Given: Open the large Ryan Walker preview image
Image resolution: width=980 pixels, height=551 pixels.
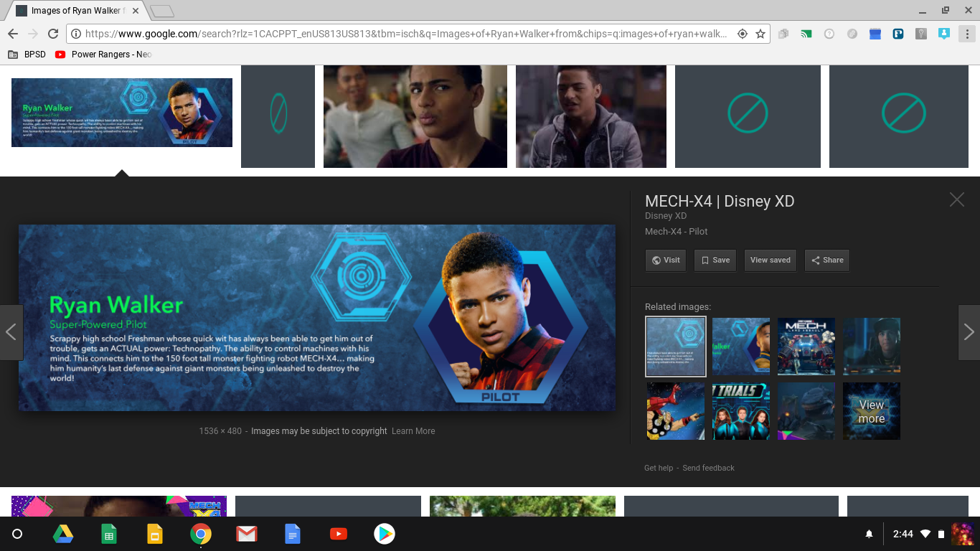Looking at the screenshot, I should coord(317,318).
